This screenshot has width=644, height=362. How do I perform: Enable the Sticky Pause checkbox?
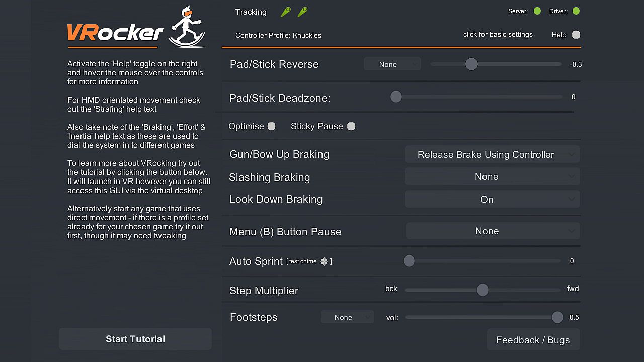(351, 126)
